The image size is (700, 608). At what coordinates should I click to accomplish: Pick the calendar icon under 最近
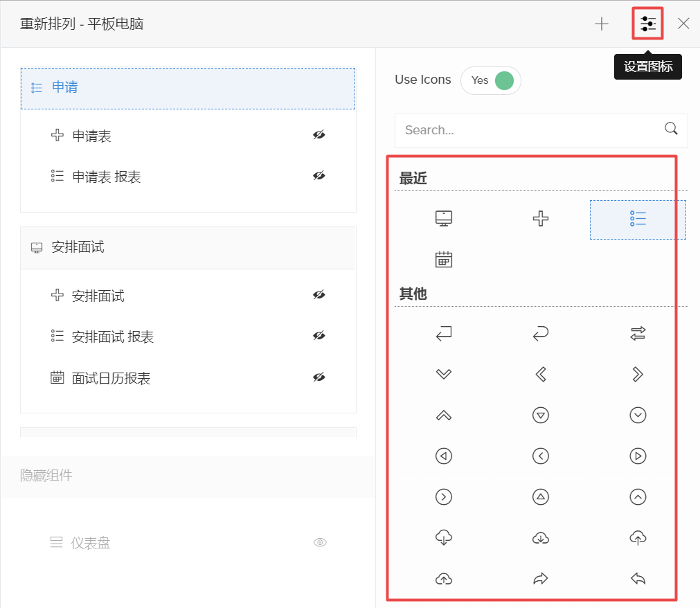444,260
